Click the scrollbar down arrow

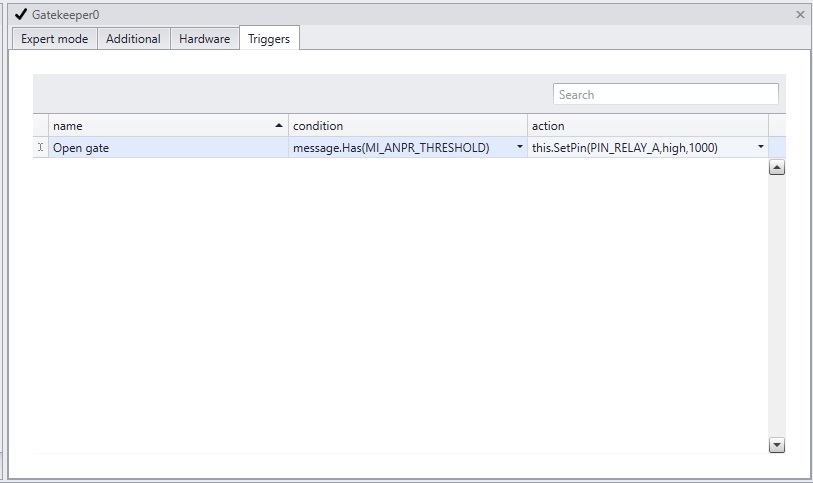tap(777, 445)
